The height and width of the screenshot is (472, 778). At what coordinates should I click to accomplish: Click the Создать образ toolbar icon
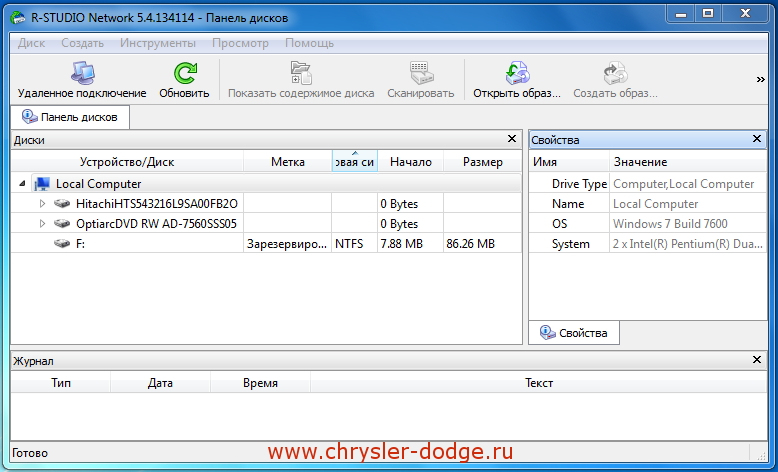pos(615,73)
